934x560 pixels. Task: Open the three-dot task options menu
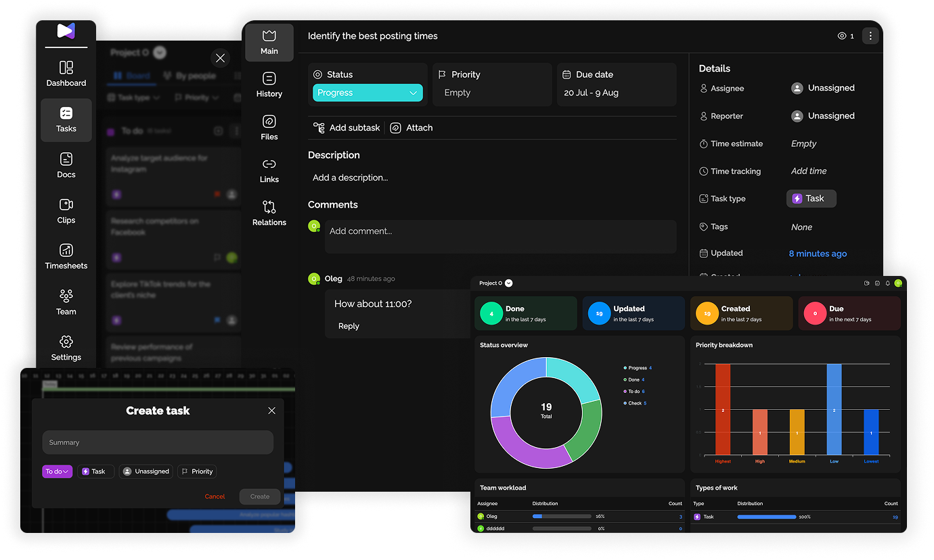870,36
